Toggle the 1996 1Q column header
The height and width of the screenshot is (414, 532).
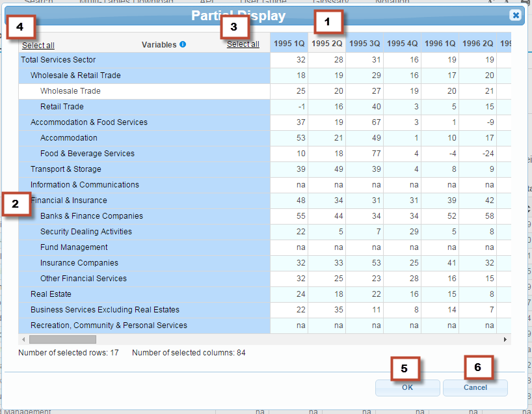point(440,44)
